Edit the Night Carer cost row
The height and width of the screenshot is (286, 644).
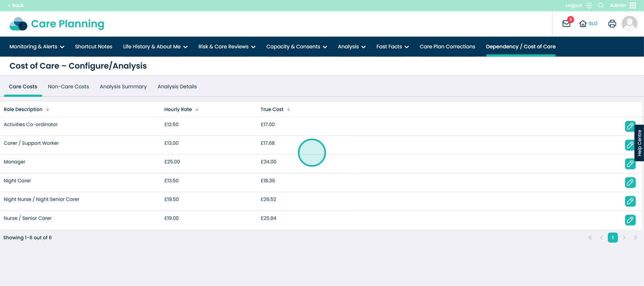pos(630,182)
